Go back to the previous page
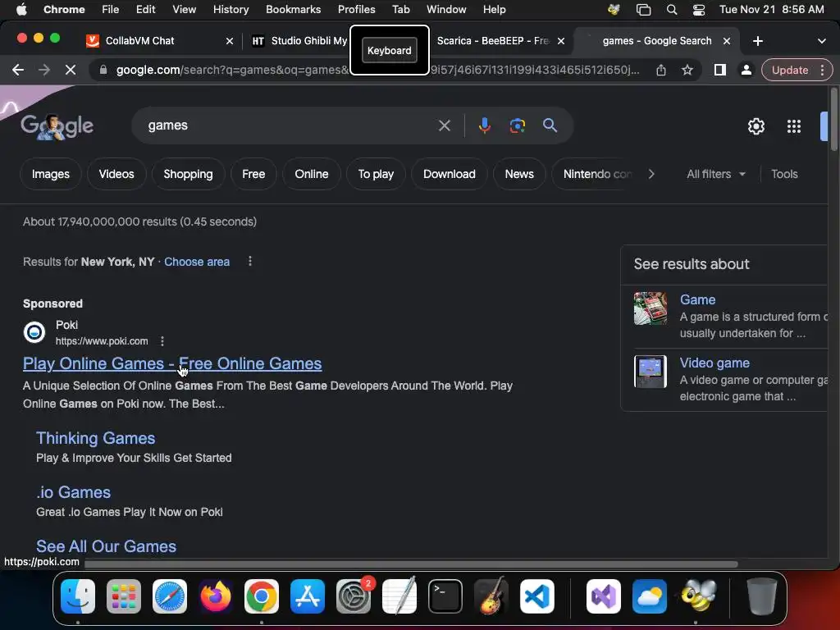This screenshot has width=840, height=630. 18,70
